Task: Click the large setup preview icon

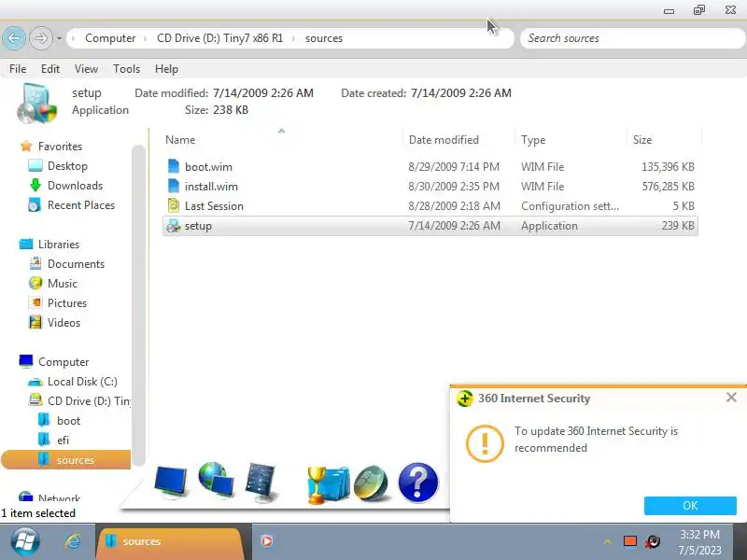Action: (36, 104)
